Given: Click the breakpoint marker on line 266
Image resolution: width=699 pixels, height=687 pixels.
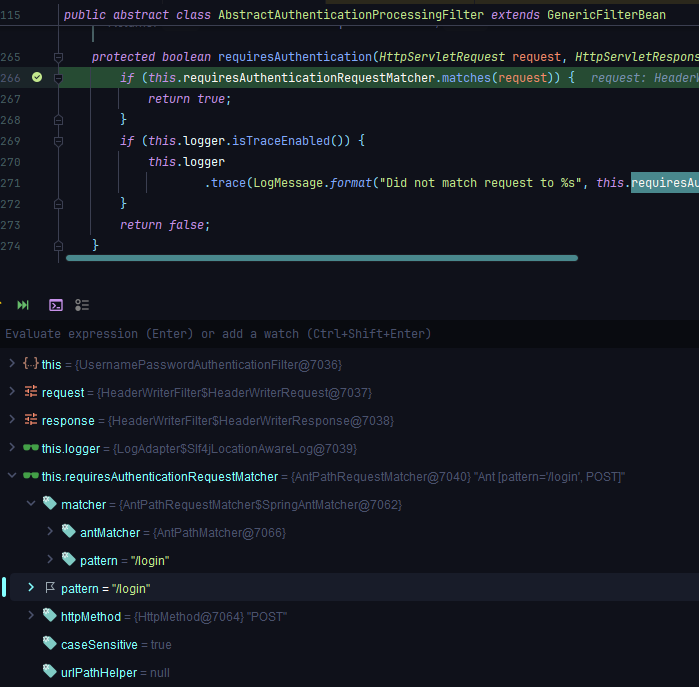Looking at the screenshot, I should point(37,77).
